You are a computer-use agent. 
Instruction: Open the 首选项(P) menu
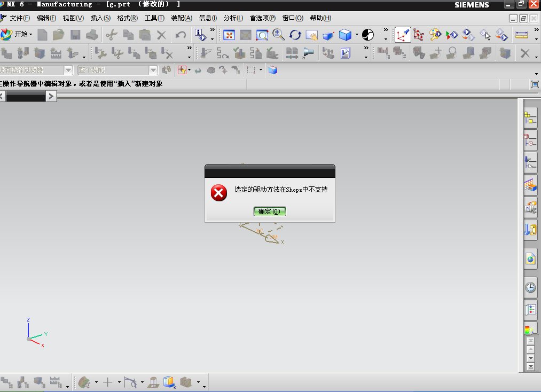(x=263, y=18)
